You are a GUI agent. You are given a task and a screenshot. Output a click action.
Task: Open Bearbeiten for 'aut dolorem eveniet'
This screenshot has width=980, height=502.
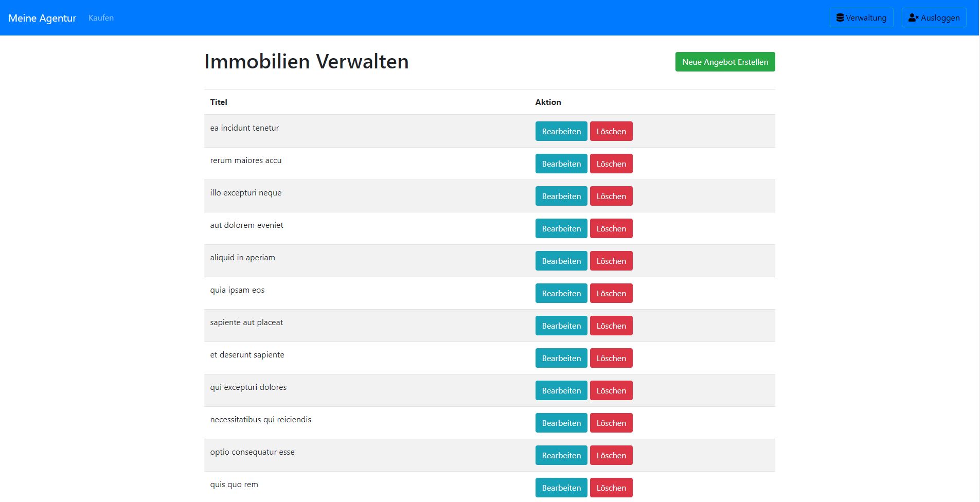click(561, 228)
